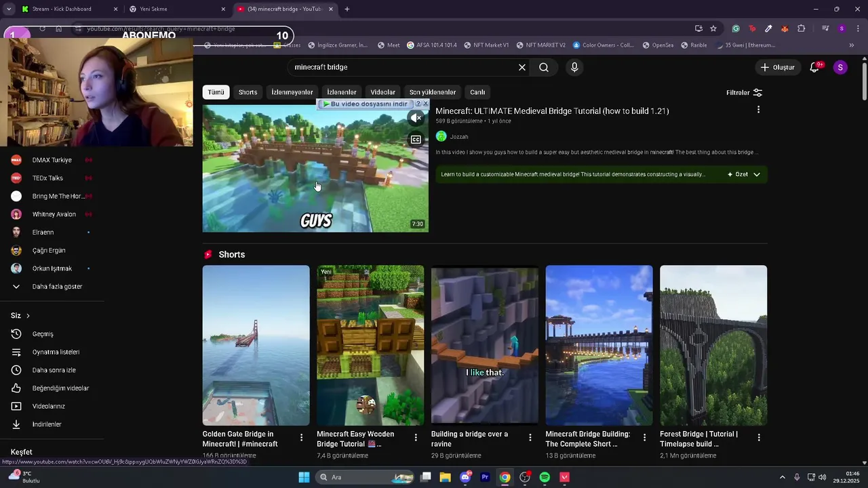Open Spotify from taskbar
This screenshot has width=868, height=488.
pos(545,477)
